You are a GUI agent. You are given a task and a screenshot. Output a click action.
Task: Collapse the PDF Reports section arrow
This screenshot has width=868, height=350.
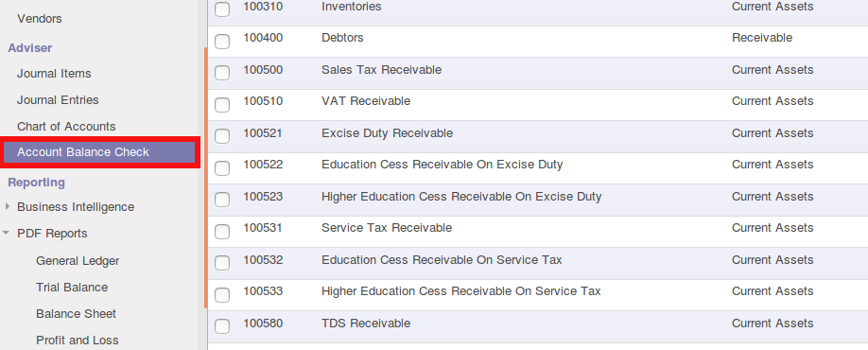click(6, 233)
